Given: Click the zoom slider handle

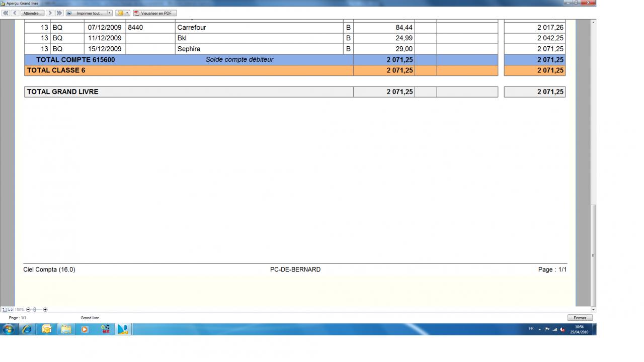Looking at the screenshot, I should [x=35, y=310].
